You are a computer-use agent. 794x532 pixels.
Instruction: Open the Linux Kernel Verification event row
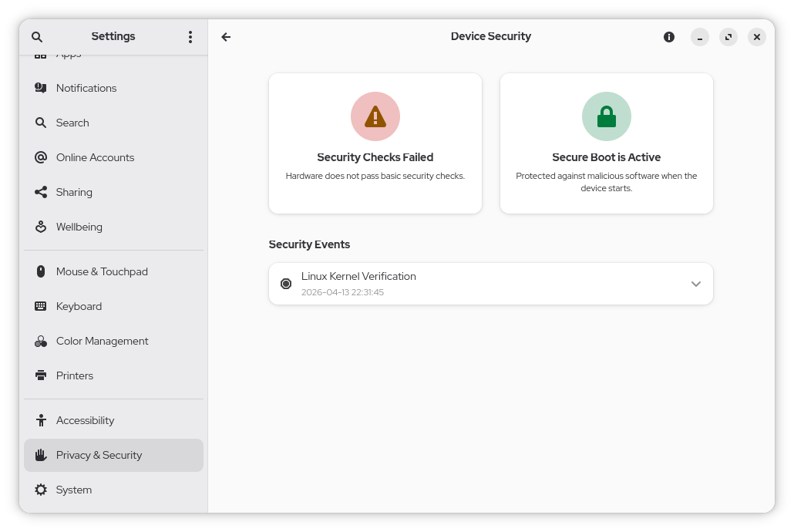click(491, 284)
